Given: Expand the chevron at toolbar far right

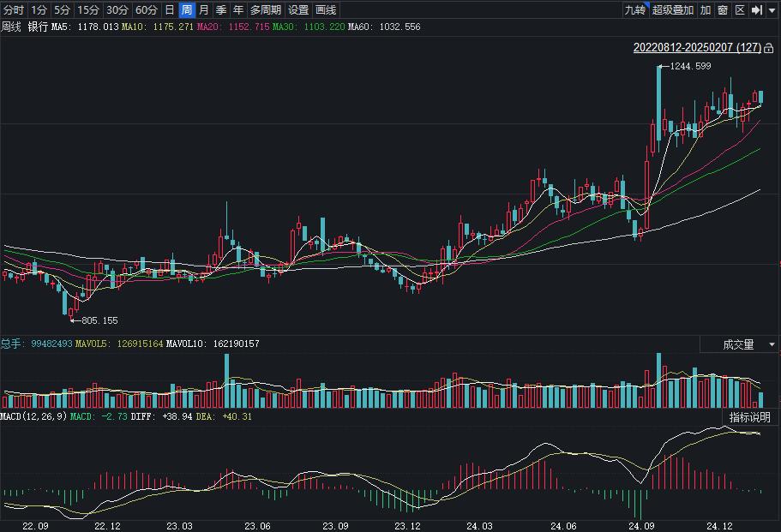Looking at the screenshot, I should 772,10.
